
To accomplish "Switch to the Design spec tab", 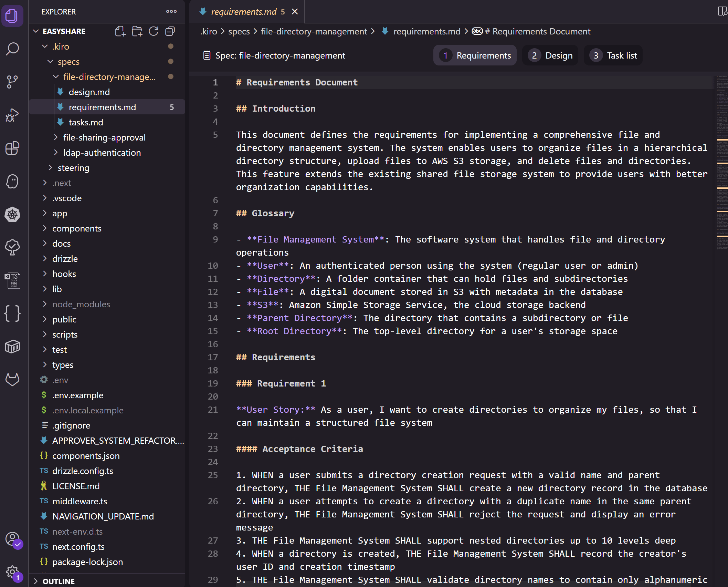I will tap(550, 55).
